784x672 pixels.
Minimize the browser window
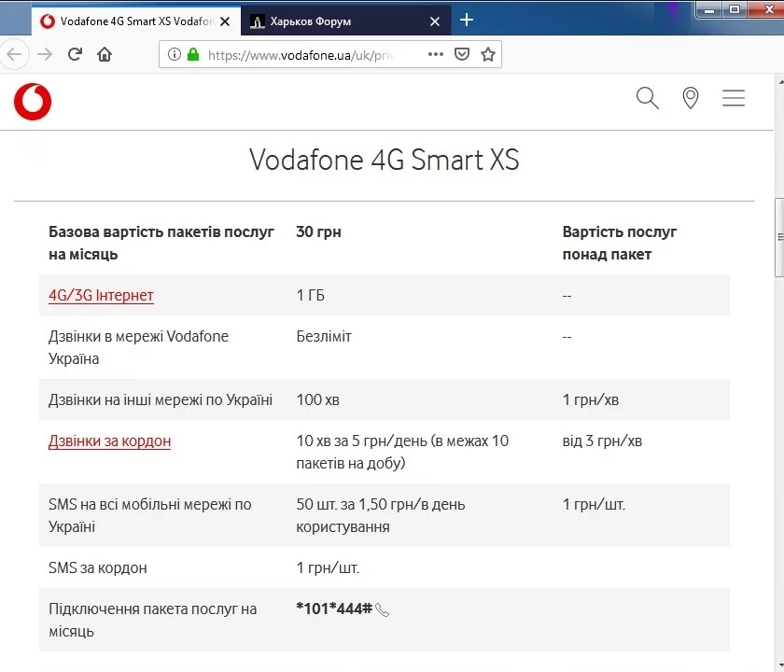click(709, 9)
